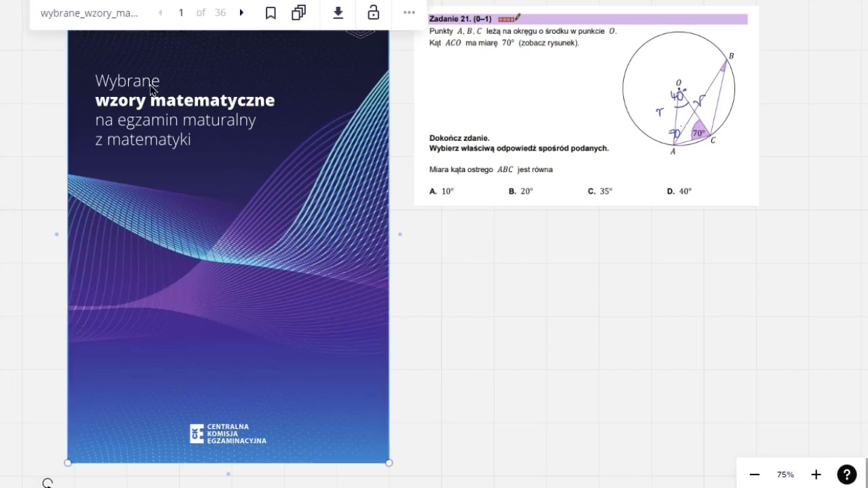Click the circle diagram with points A, B, C
The image size is (868, 488).
679,89
